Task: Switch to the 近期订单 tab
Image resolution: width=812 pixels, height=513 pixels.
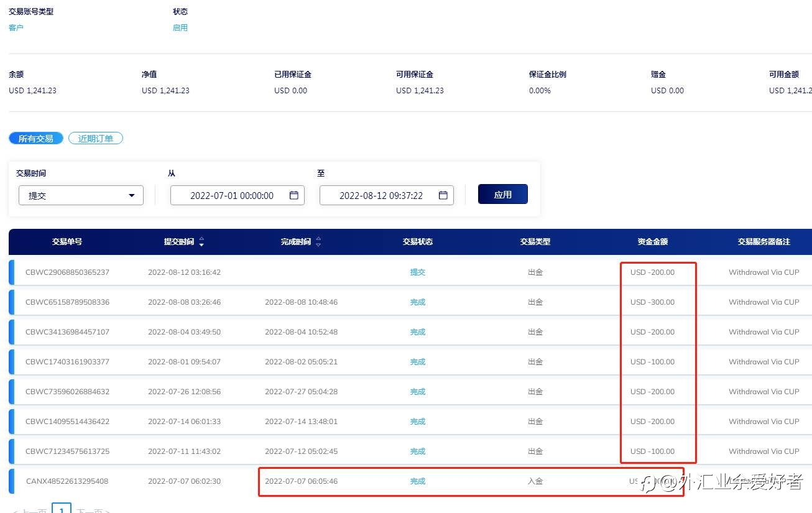Action: pos(96,138)
